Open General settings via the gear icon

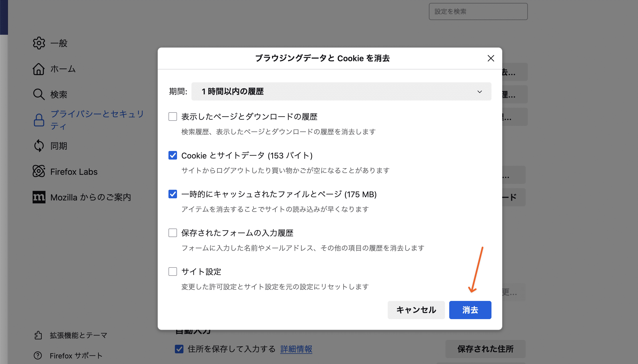(39, 43)
